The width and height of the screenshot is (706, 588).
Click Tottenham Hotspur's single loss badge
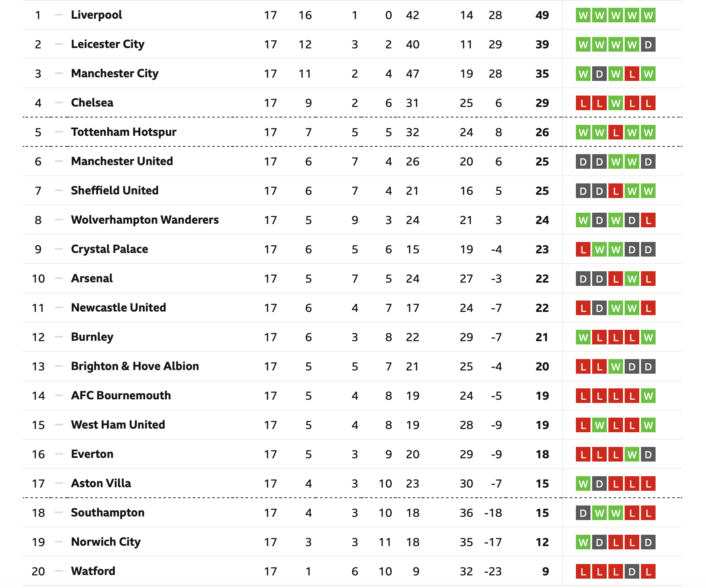coord(616,133)
